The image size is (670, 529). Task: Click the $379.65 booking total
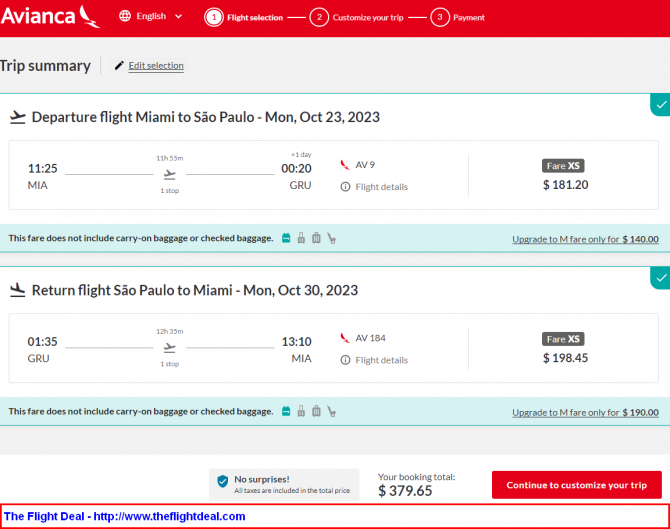(405, 491)
